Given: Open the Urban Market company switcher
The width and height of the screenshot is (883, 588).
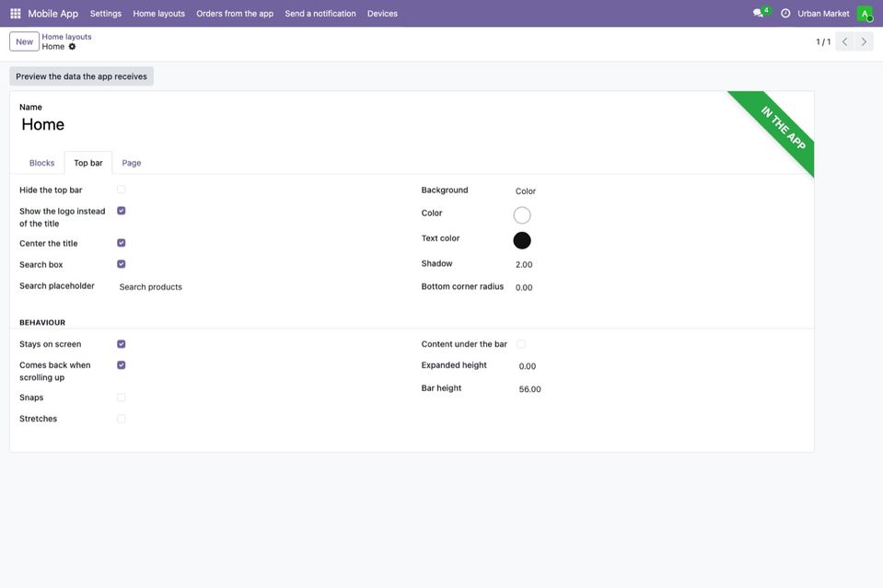Looking at the screenshot, I should 823,14.
